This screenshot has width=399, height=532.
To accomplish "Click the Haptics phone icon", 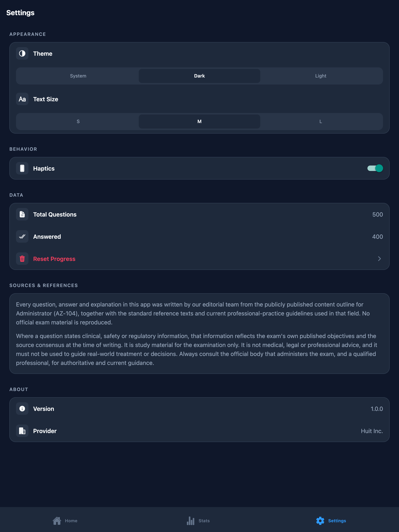I will tap(22, 168).
